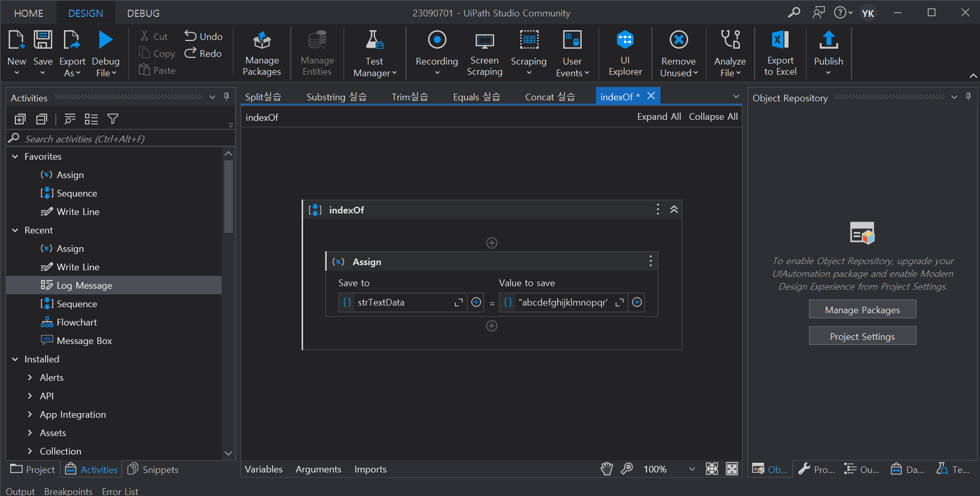Click Project Settings button
Viewport: 980px width, 496px height.
(x=862, y=336)
